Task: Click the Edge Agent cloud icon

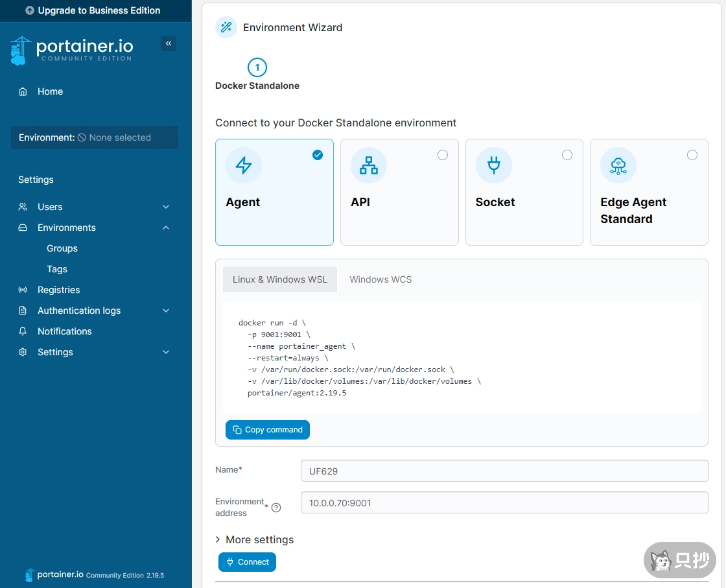Action: (618, 165)
